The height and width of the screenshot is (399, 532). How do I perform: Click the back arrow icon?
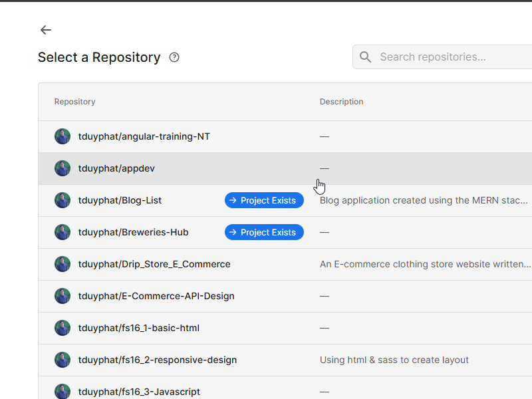coord(45,30)
